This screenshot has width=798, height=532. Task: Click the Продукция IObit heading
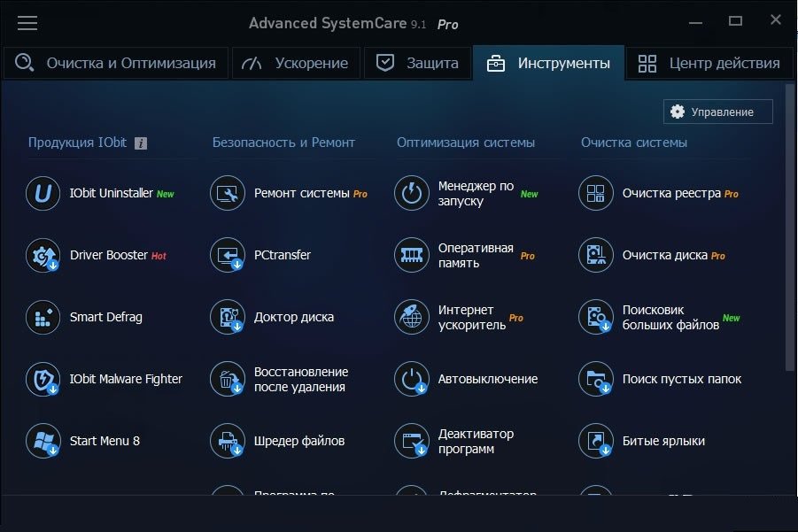click(77, 143)
